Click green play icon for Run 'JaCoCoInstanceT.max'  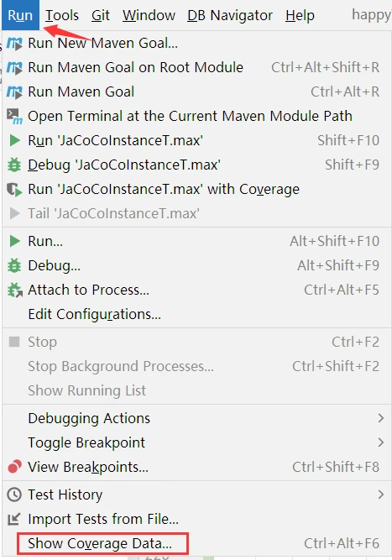(x=14, y=140)
